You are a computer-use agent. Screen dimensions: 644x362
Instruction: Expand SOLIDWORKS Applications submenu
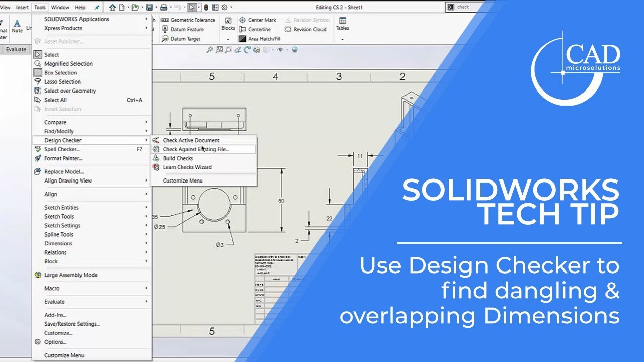(x=92, y=19)
